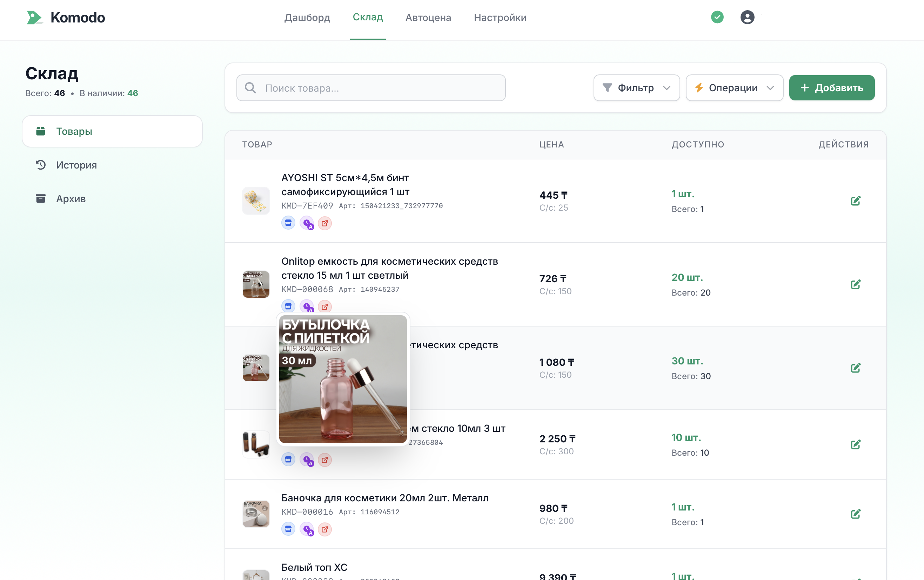Open the Дашборд tab
The width and height of the screenshot is (924, 580).
click(307, 18)
